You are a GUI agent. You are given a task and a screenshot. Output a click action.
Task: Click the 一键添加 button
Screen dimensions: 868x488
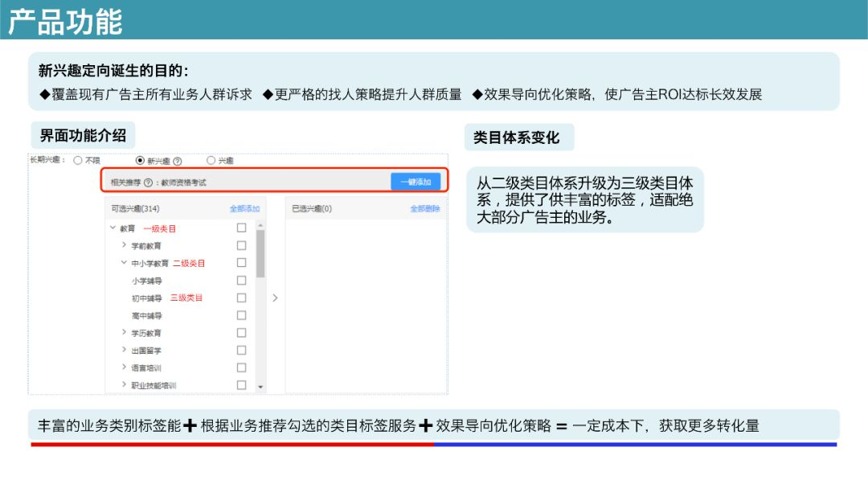click(416, 182)
